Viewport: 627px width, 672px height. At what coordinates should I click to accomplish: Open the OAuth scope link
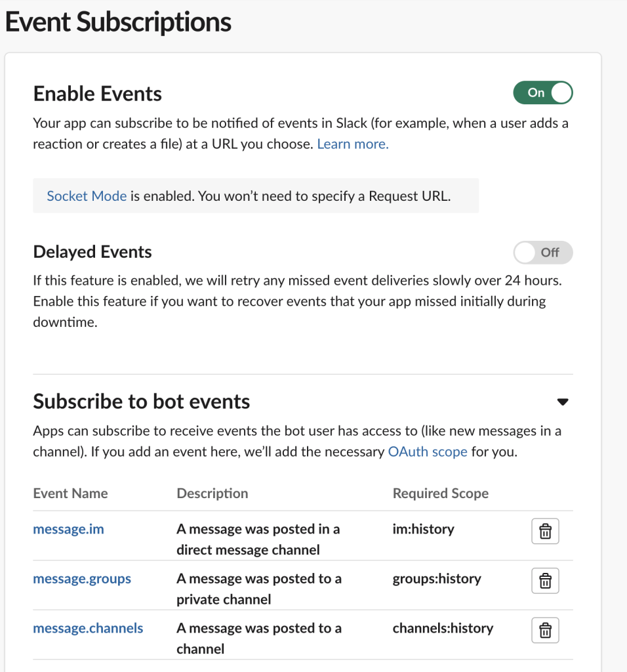(x=428, y=451)
